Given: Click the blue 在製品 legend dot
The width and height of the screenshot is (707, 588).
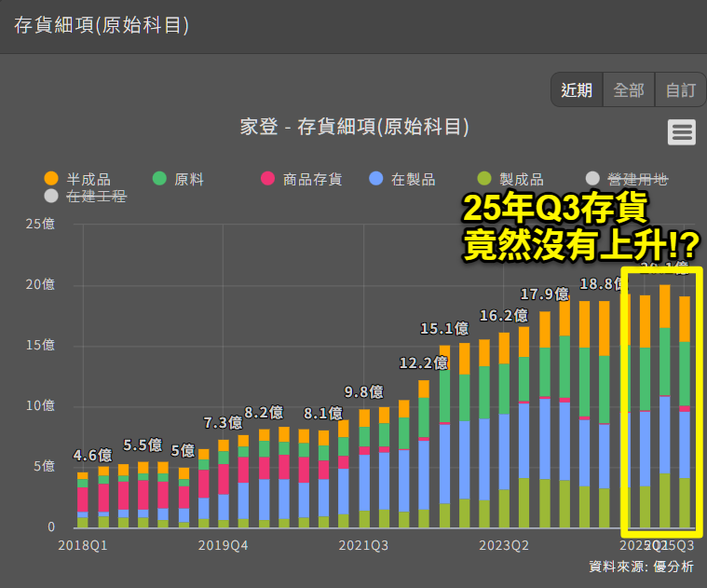Looking at the screenshot, I should tap(376, 179).
